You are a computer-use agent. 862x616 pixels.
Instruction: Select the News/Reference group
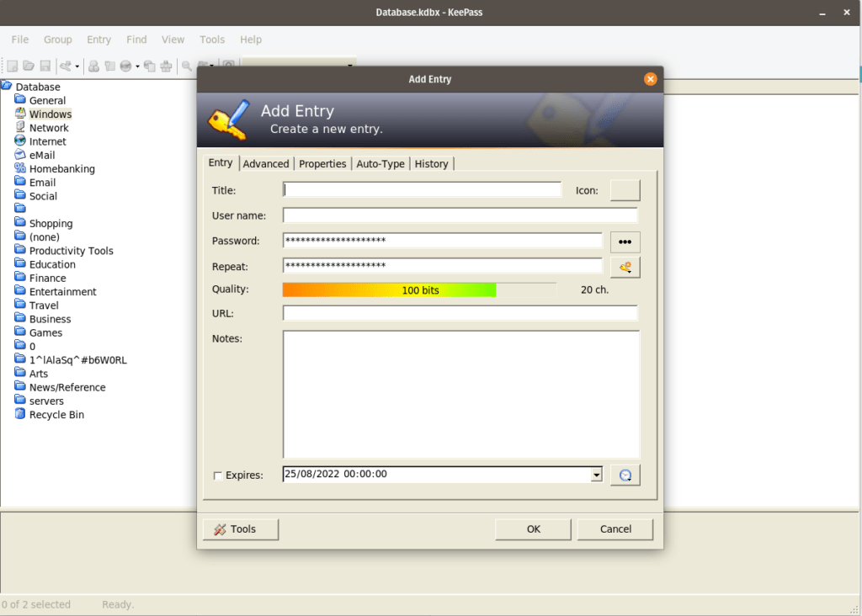[x=67, y=387]
